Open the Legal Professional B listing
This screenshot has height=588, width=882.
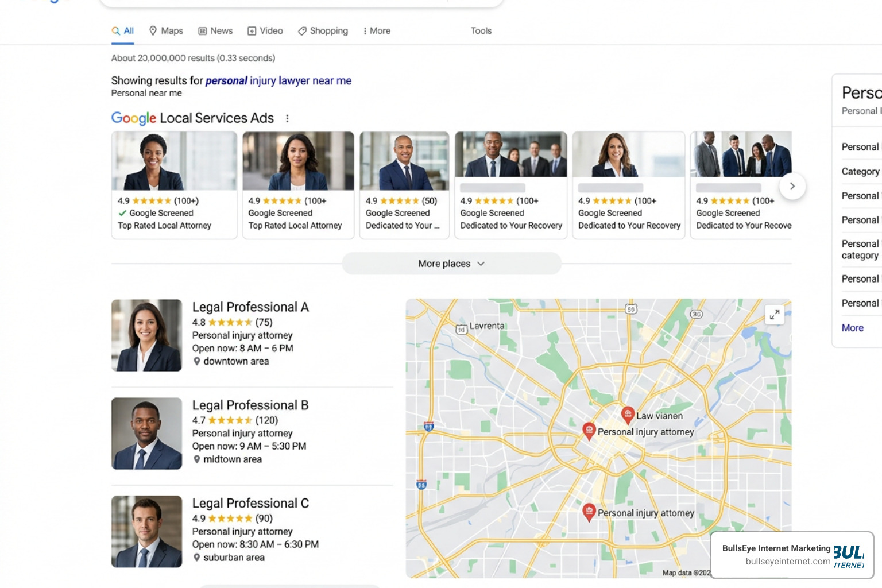point(250,405)
